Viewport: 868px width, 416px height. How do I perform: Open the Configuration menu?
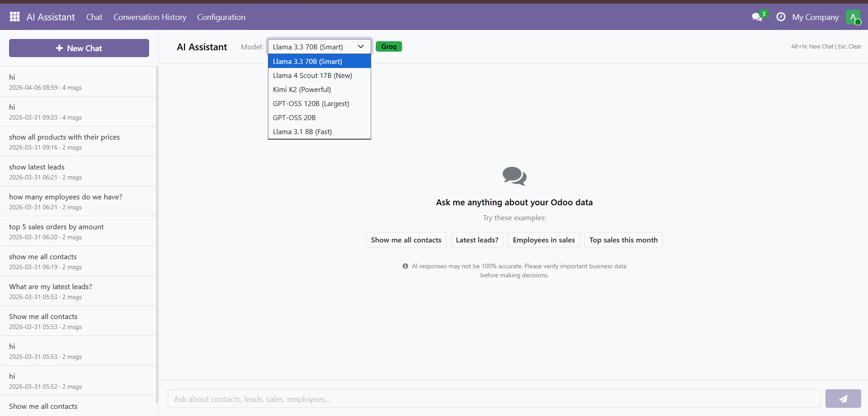221,17
